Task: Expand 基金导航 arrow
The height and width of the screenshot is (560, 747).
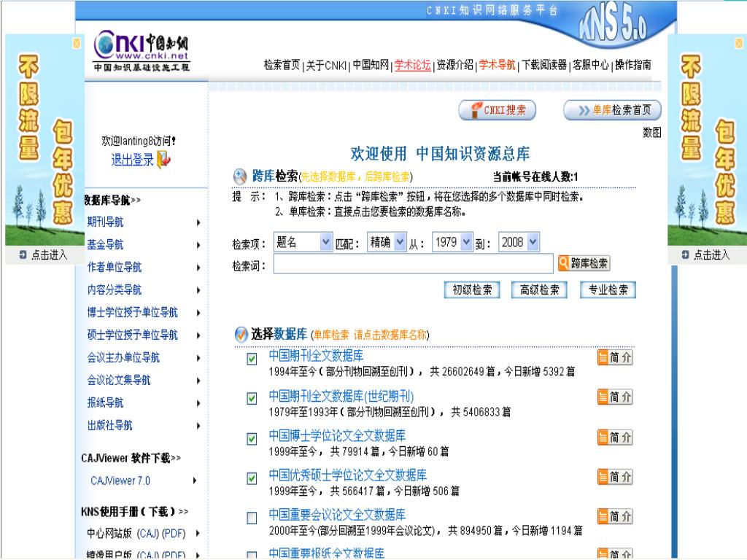Action: (198, 245)
